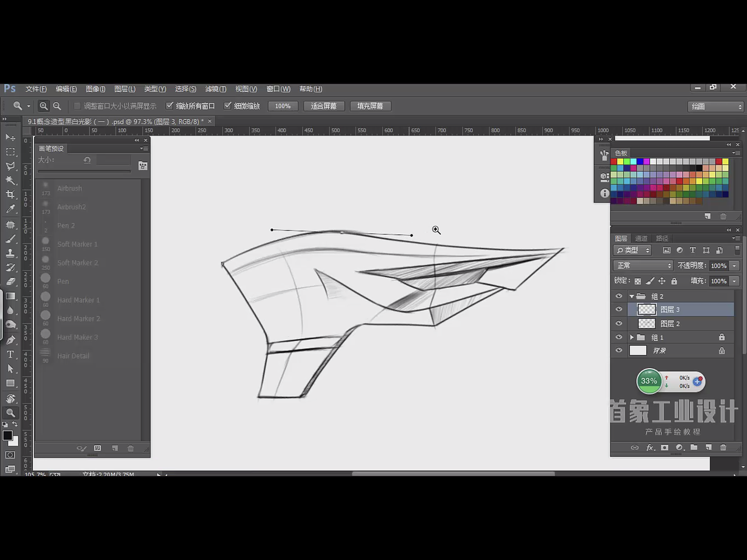Open 滤镜(T) menu

[x=215, y=89]
